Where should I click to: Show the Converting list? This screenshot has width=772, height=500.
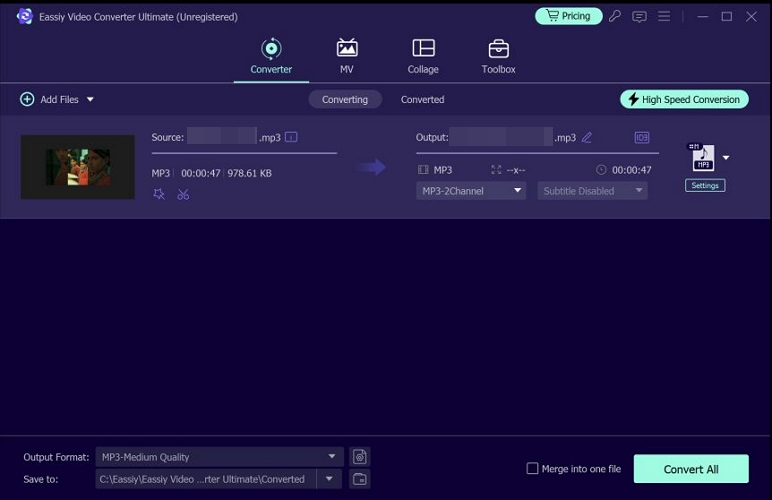point(345,99)
